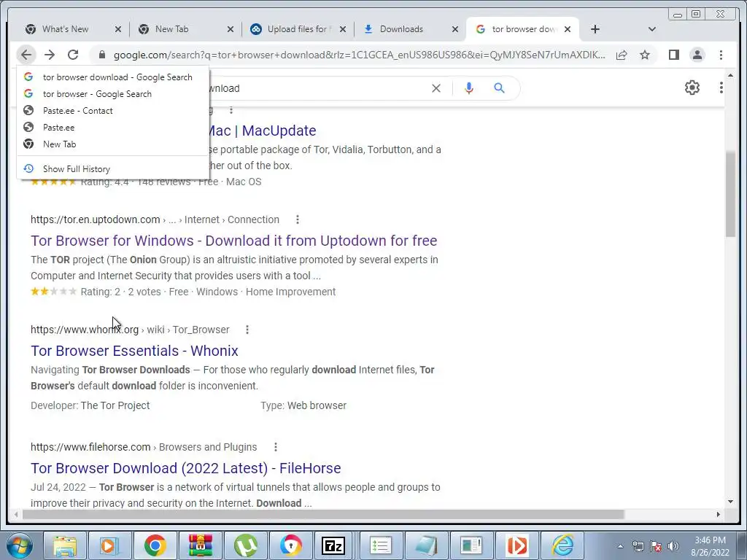Select the 'Paste.ee' history entry
This screenshot has width=747, height=560.
(113, 127)
